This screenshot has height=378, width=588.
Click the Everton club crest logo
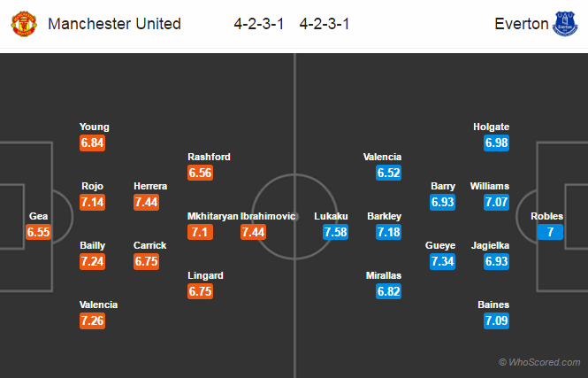[x=565, y=24]
